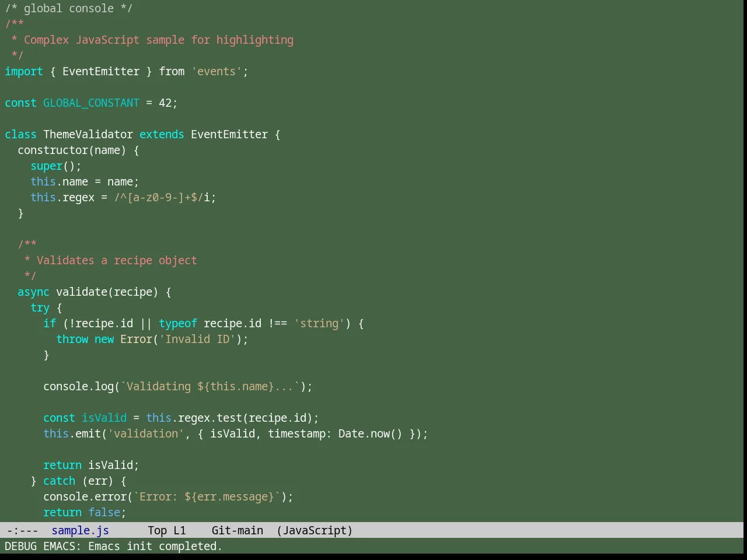The width and height of the screenshot is (747, 560).
Task: Place cursor on '/* global console */' comment
Action: [x=69, y=8]
